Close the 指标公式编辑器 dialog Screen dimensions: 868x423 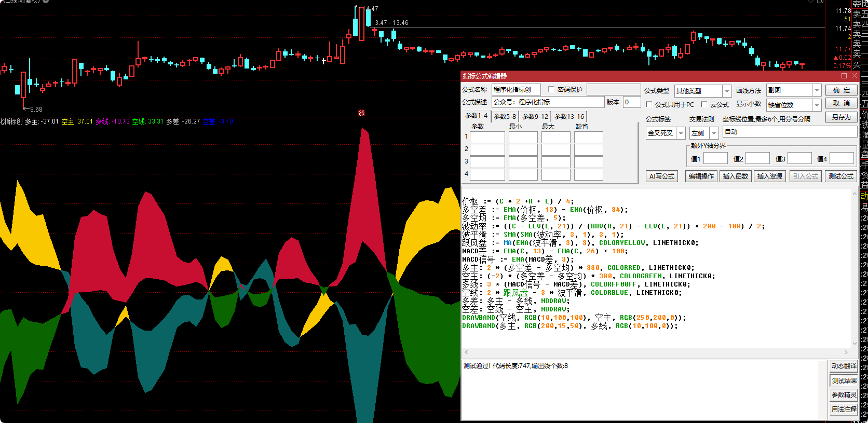click(855, 76)
